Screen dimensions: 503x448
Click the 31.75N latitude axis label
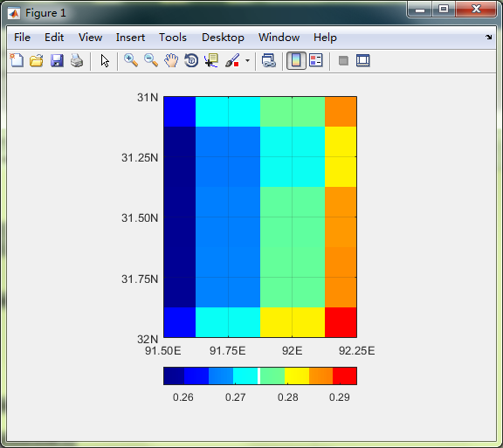[x=140, y=279]
